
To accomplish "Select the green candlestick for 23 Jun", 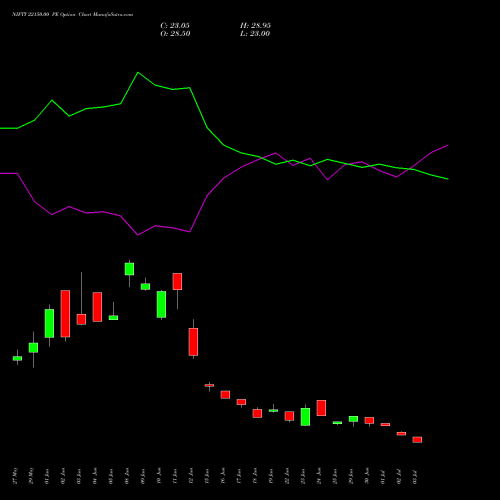I will (x=305, y=417).
